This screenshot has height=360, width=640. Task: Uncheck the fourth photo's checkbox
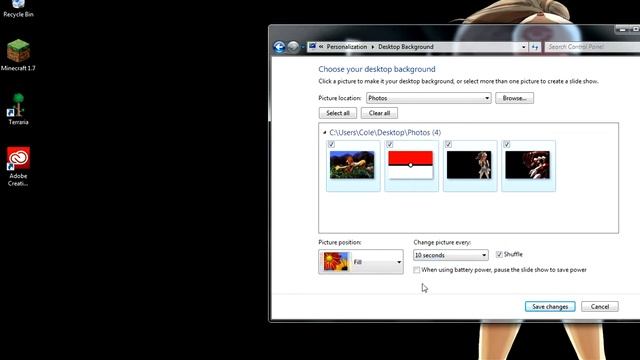click(507, 144)
